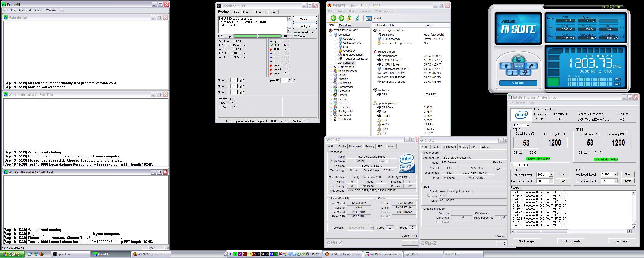This screenshot has height=258, width=644.
Task: Collapse the Computer tree node in EVEREST
Action: point(331,35)
